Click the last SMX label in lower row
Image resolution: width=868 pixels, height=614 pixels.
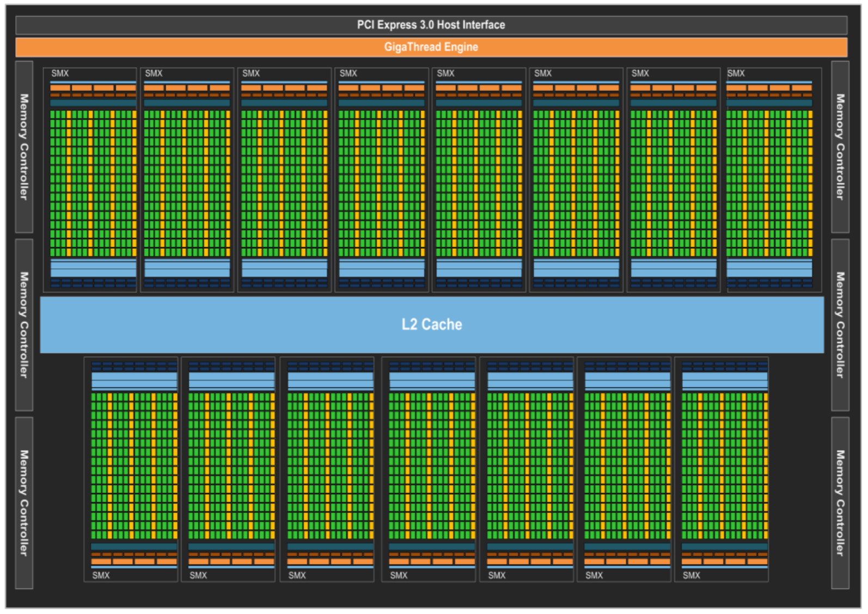click(692, 575)
